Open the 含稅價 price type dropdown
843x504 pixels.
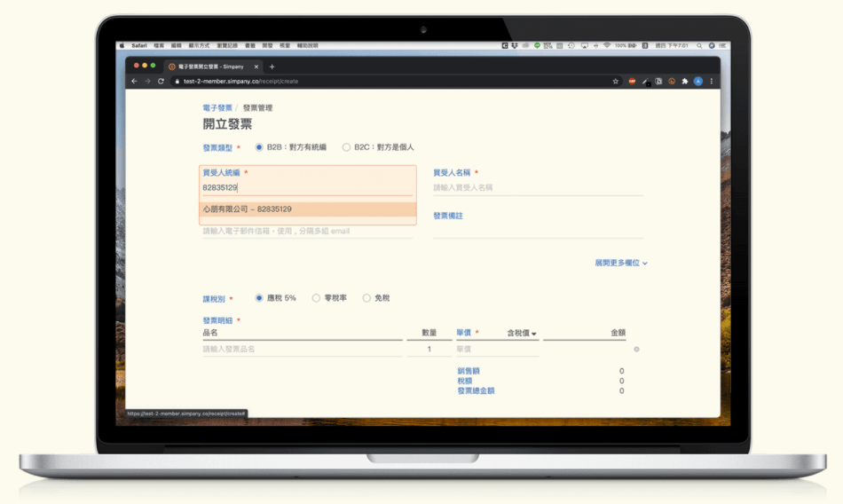(522, 334)
